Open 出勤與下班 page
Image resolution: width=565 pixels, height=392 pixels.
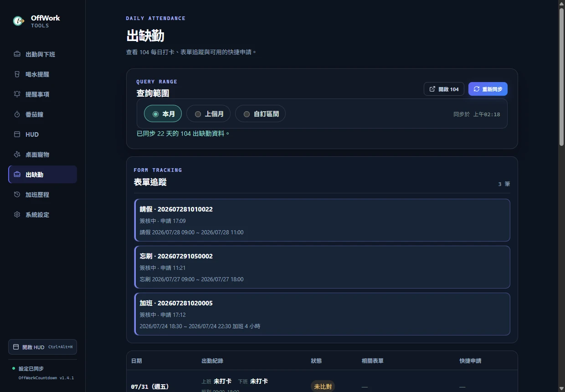pos(42,54)
